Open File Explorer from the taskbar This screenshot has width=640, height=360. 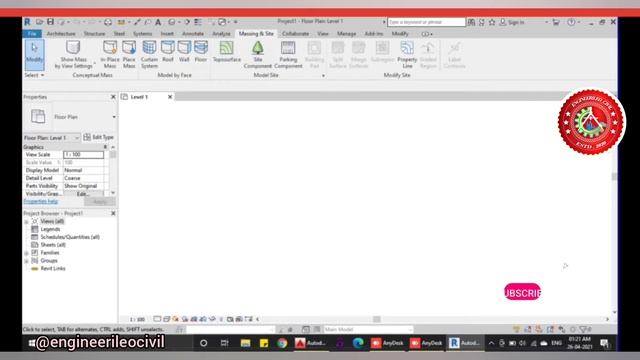pyautogui.click(x=245, y=343)
